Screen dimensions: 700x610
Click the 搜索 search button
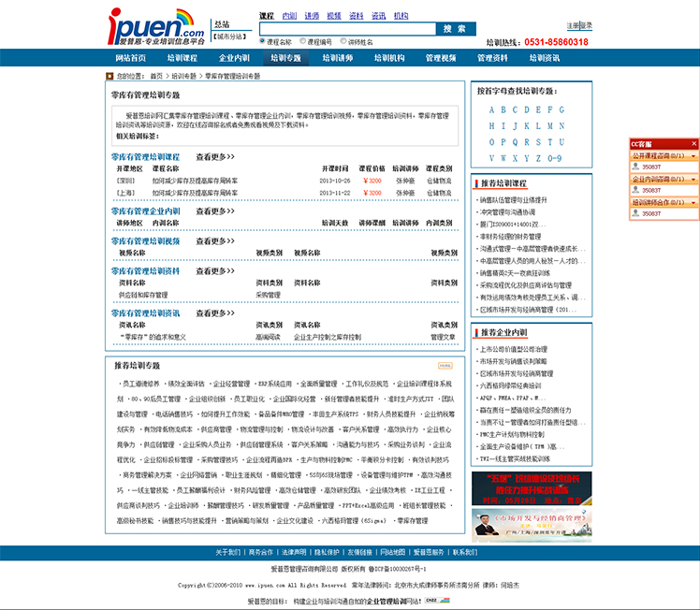(455, 29)
